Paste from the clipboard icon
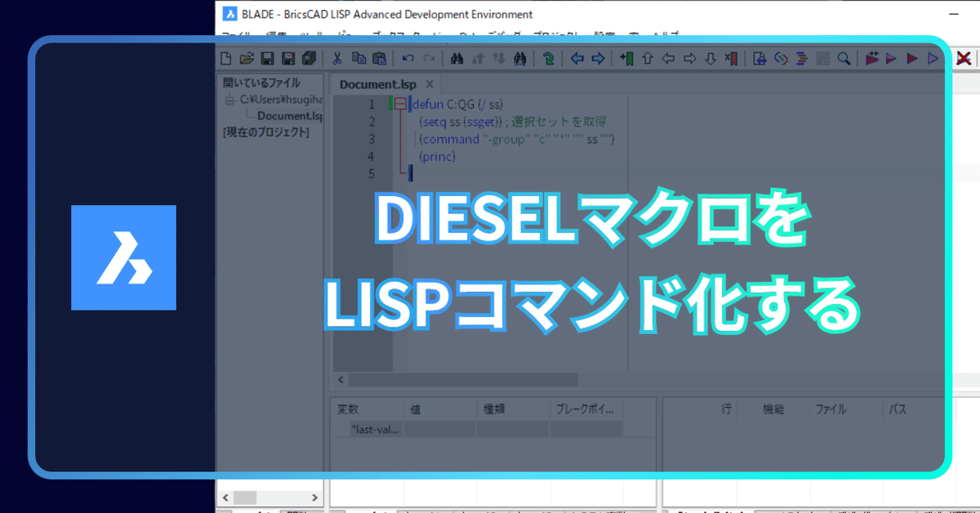This screenshot has width=980, height=513. pyautogui.click(x=380, y=58)
